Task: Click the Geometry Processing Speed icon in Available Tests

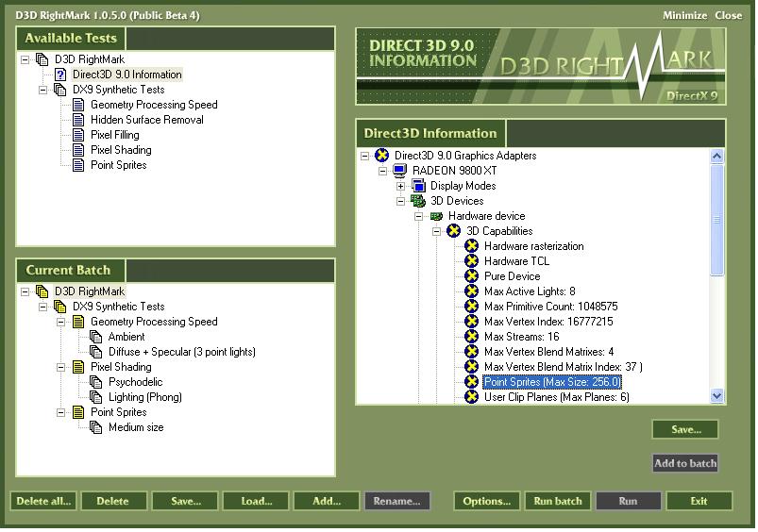Action: pyautogui.click(x=78, y=105)
